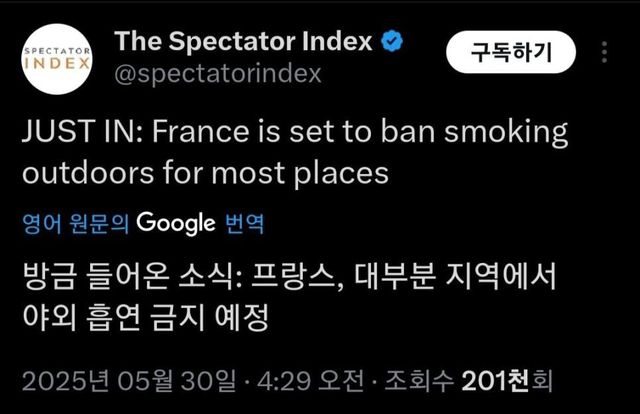The width and height of the screenshot is (640, 414).
Task: Click the orange INDEX word in the logo
Action: tap(56, 65)
